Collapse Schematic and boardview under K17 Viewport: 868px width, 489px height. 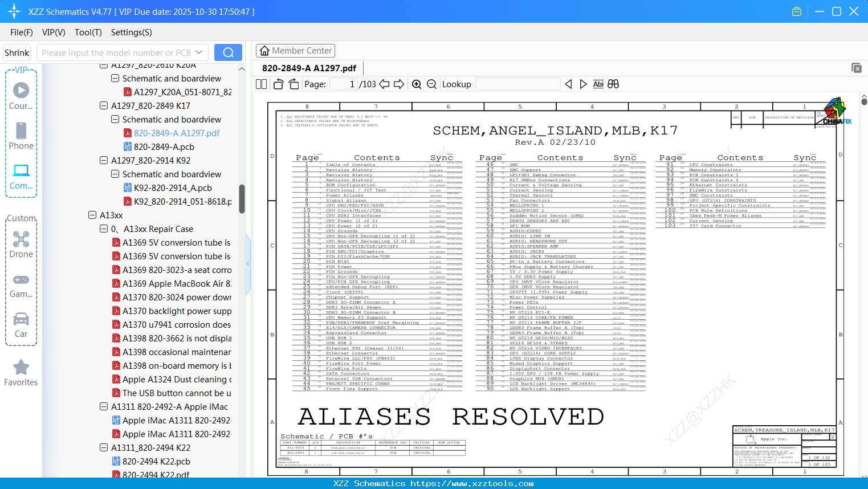[x=115, y=119]
